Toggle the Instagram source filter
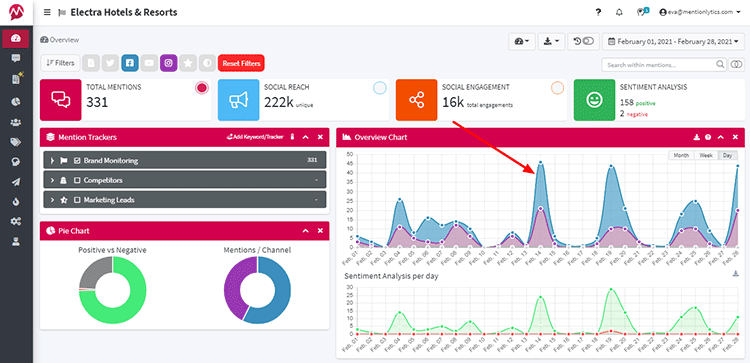The image size is (750, 363). 169,63
